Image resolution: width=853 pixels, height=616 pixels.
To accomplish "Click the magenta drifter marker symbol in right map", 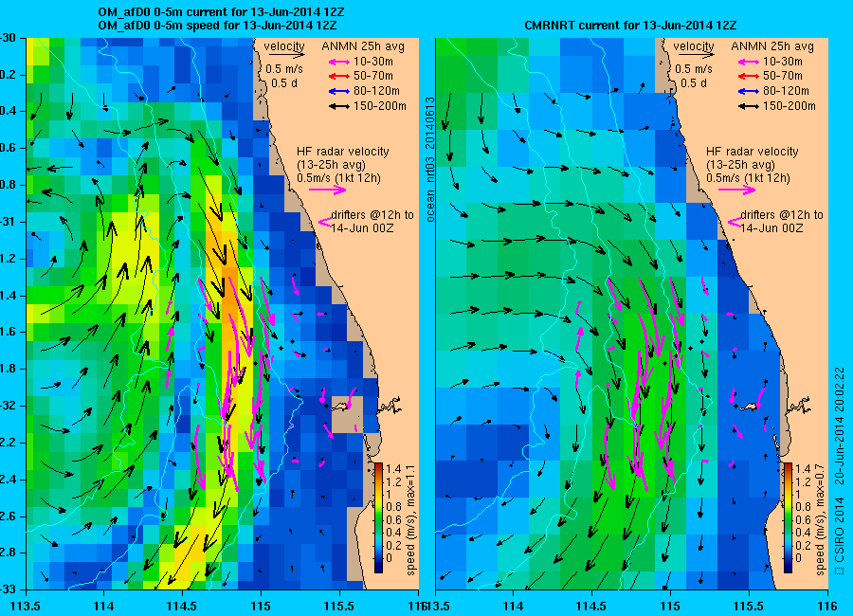I will [735, 222].
